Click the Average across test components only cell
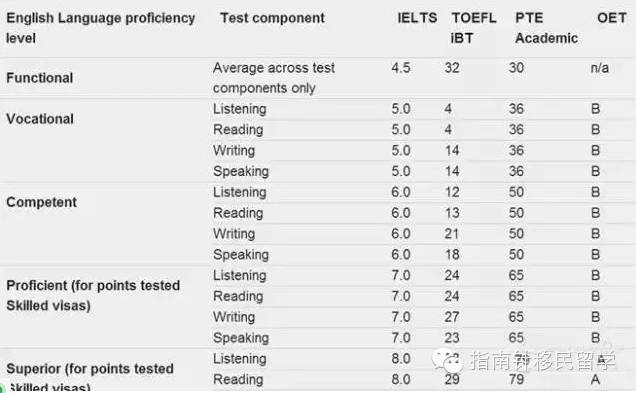The height and width of the screenshot is (393, 636). (x=274, y=78)
